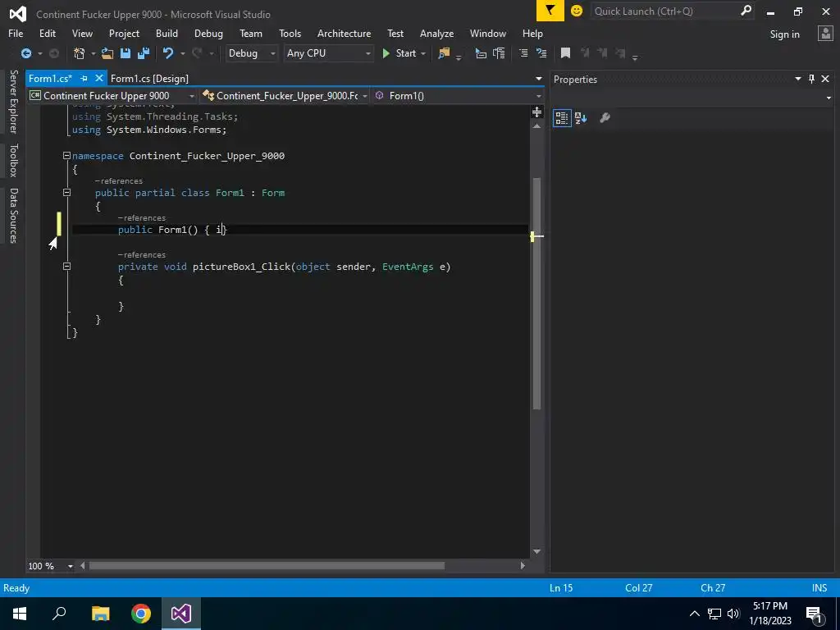The image size is (840, 630).
Task: Click the account avatar icon near Sign in
Action: (825, 34)
